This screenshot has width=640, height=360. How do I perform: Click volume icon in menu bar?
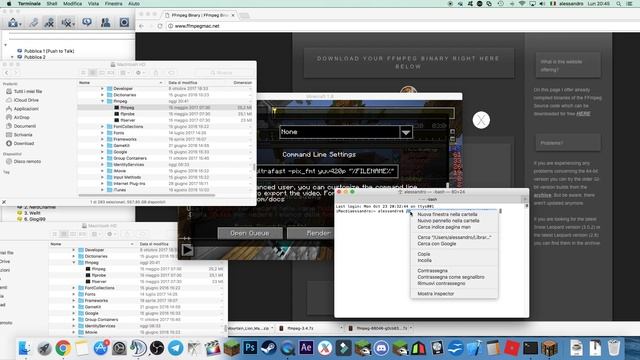542,4
